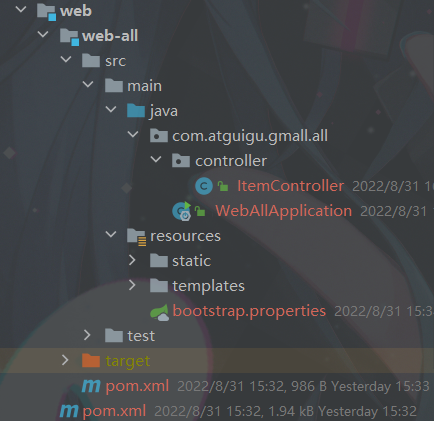
Task: Expand the templates folder
Action: pos(132,285)
